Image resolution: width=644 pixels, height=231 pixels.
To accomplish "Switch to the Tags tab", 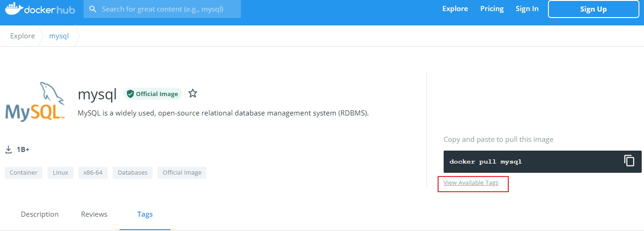I will (x=145, y=214).
